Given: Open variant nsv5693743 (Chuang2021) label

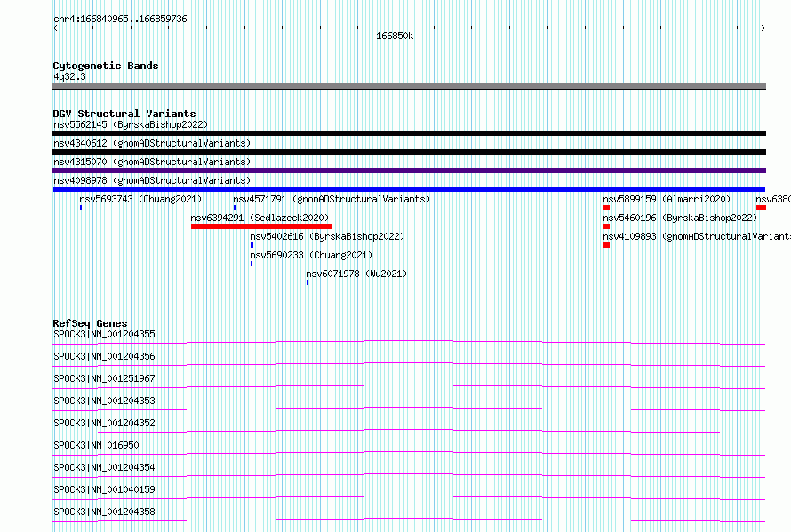Looking at the screenshot, I should click(x=140, y=199).
